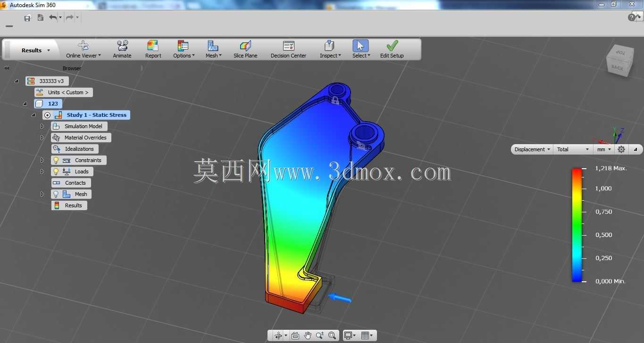Open the Help question mark icon
The image size is (644, 343).
click(632, 17)
